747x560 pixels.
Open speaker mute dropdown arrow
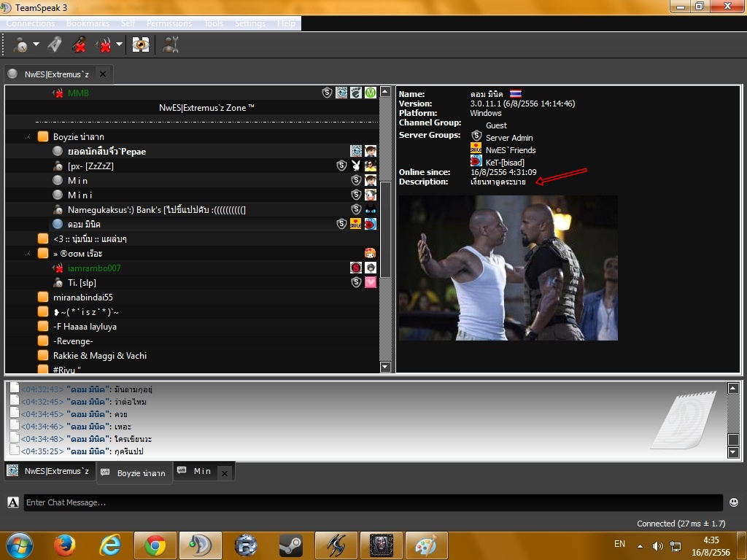(119, 44)
